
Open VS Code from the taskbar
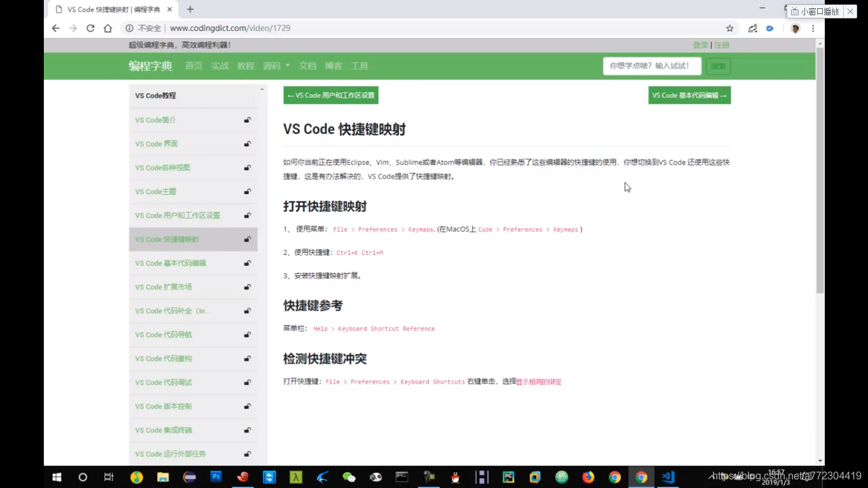[668, 477]
